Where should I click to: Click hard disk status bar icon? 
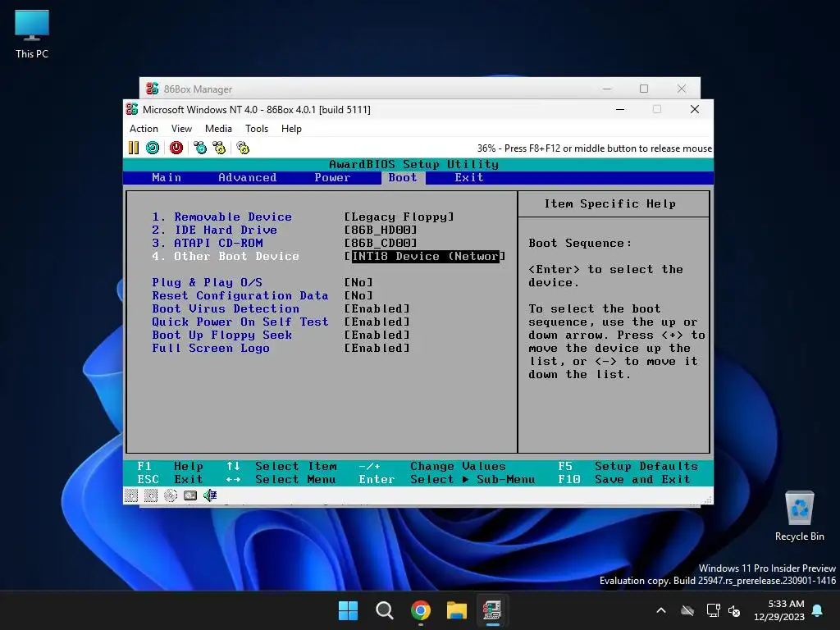tap(190, 495)
